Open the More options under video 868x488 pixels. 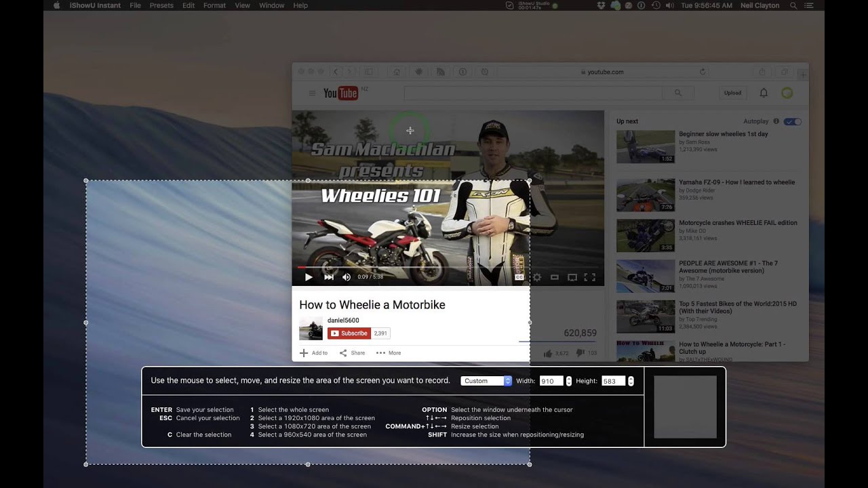(x=389, y=352)
